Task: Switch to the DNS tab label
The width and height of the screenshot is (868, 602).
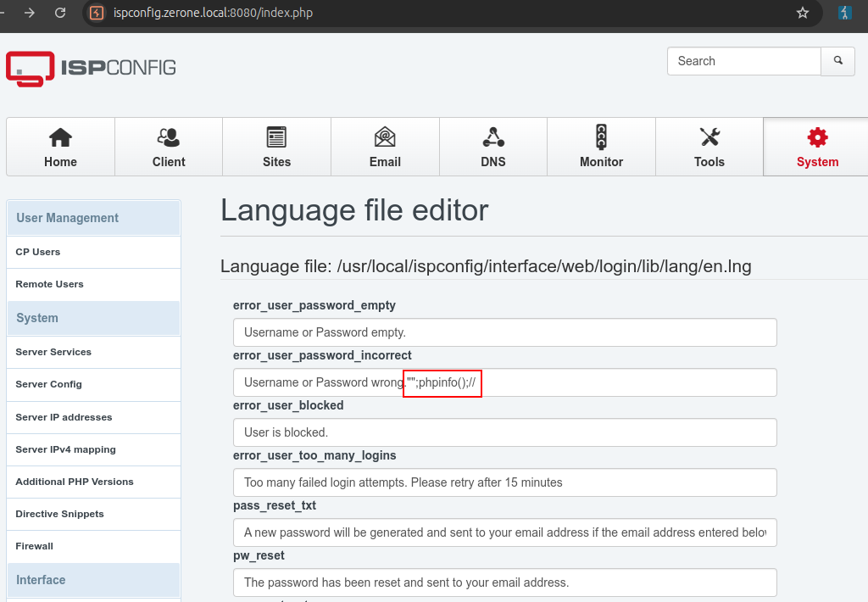Action: [x=493, y=162]
